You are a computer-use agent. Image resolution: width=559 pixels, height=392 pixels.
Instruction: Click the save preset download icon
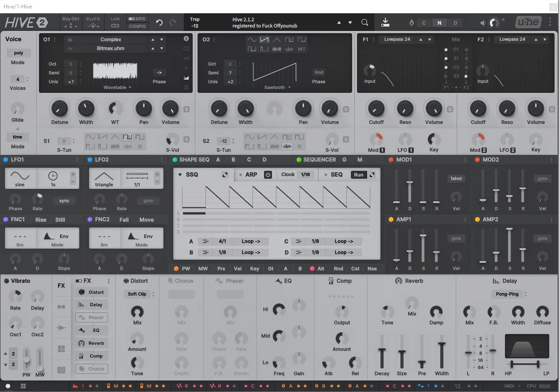385,22
